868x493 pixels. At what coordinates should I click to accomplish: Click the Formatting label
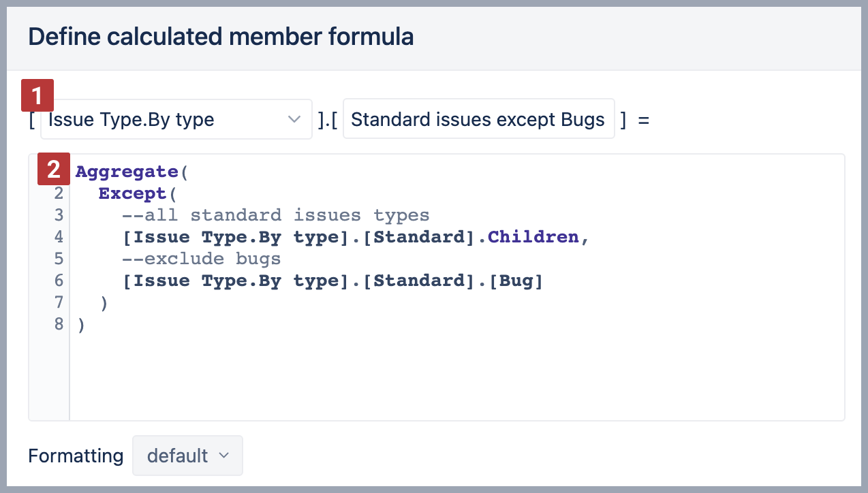76,456
